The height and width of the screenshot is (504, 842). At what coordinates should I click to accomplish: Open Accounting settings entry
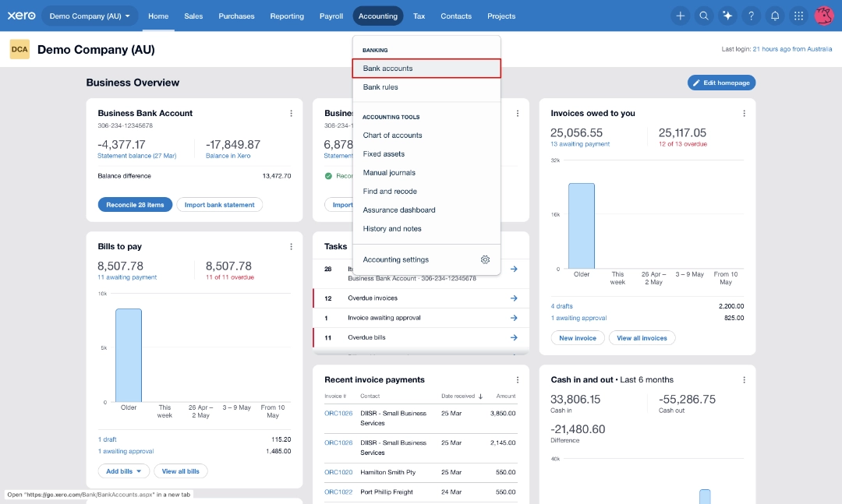point(426,259)
